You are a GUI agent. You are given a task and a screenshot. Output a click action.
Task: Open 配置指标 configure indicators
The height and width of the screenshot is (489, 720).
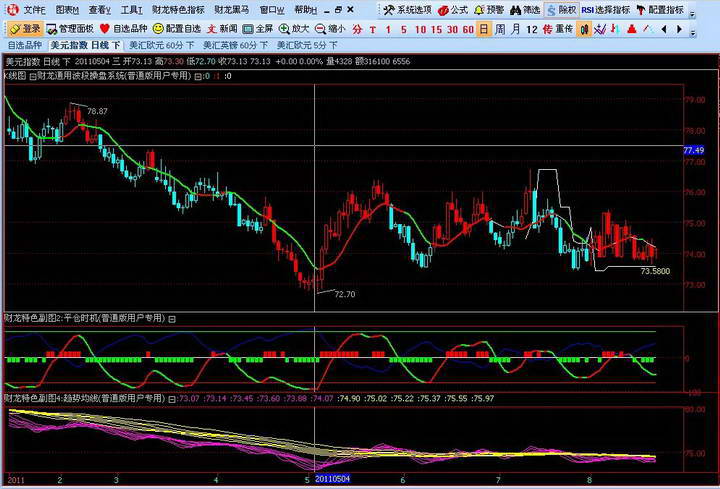click(x=660, y=10)
